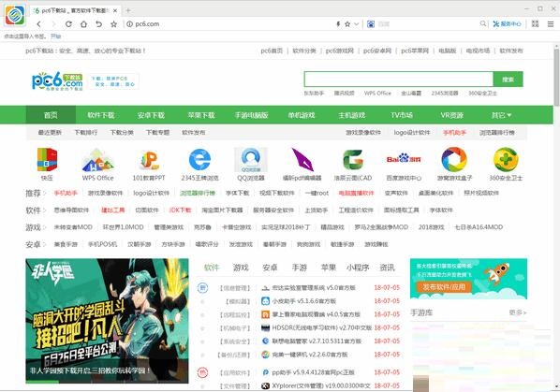
Task: Click the purple PDF editor pen icon
Action: tap(302, 159)
